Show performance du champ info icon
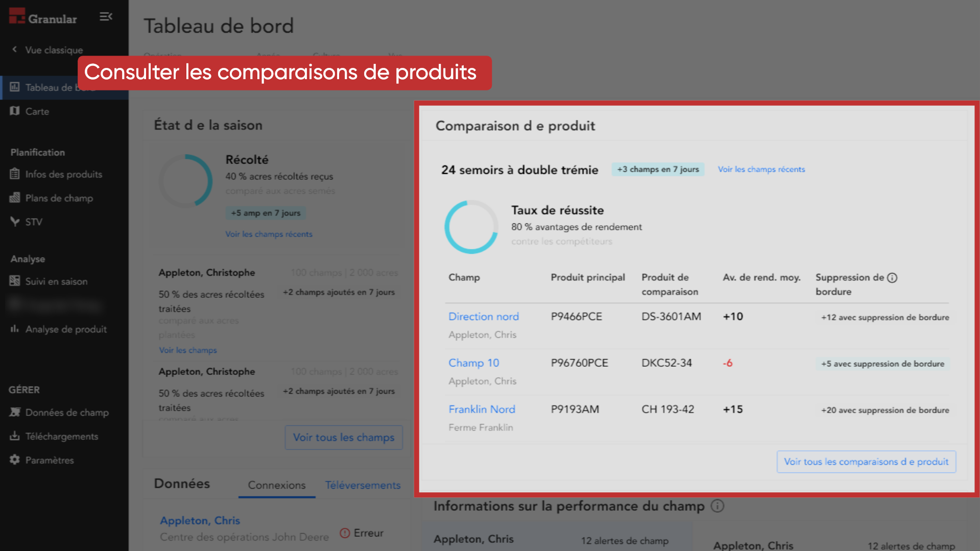Screen dimensions: 980x551 point(718,506)
